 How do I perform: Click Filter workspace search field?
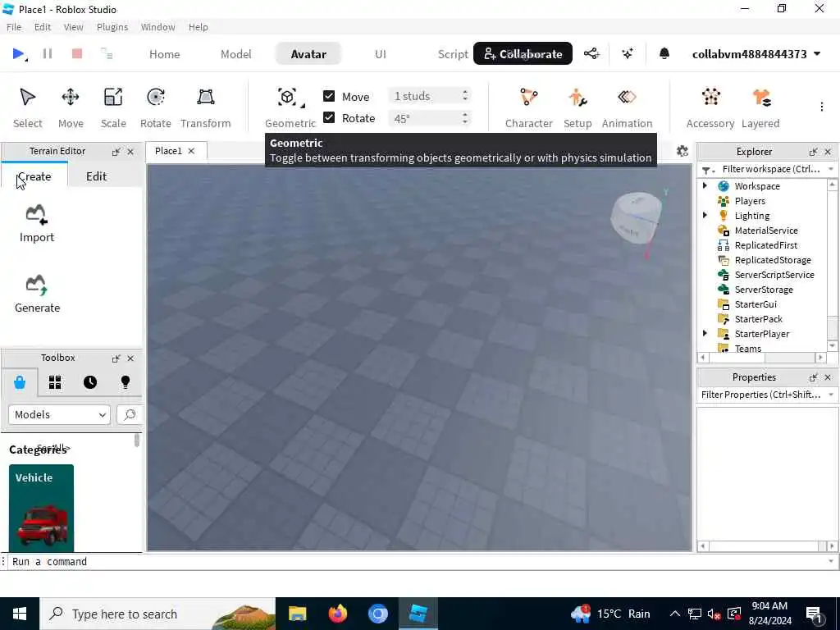pyautogui.click(x=770, y=169)
